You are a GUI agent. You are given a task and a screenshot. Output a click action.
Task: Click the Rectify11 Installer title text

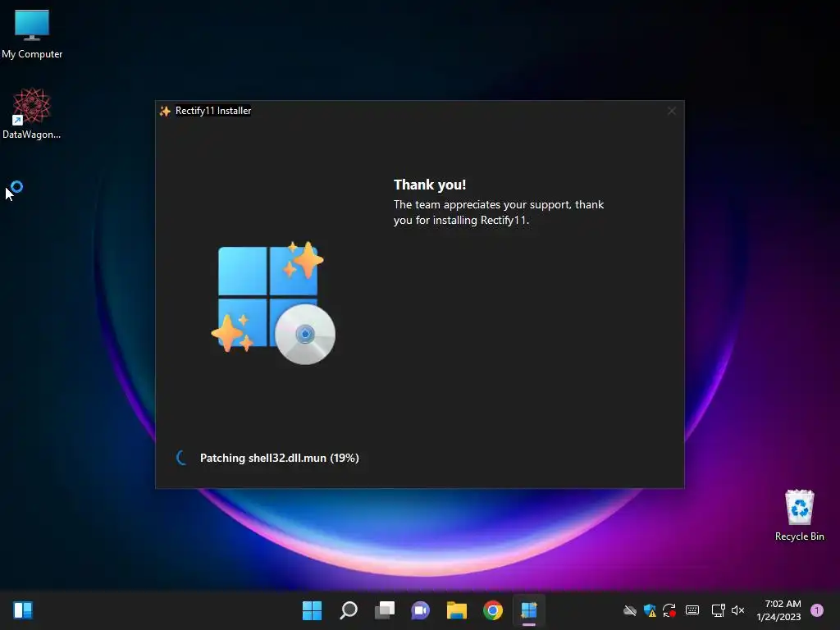click(x=213, y=111)
